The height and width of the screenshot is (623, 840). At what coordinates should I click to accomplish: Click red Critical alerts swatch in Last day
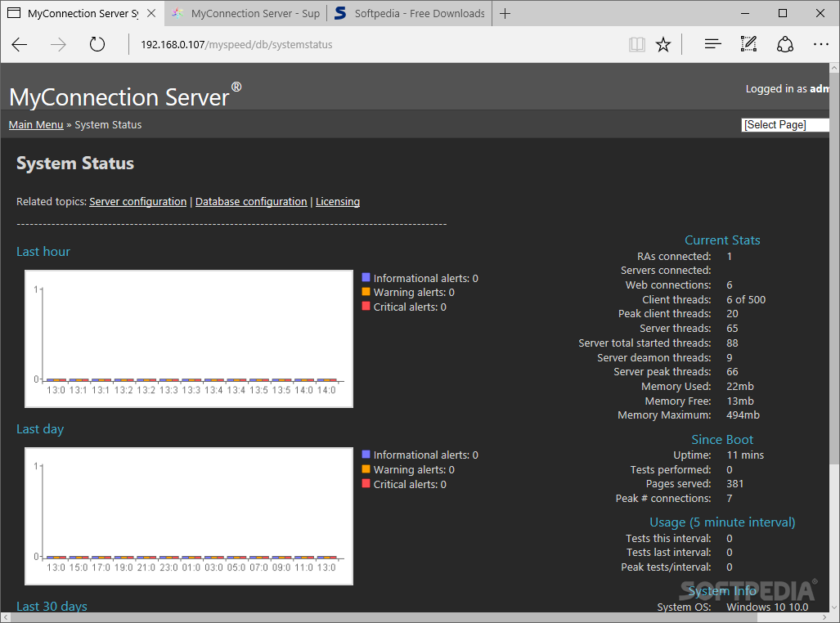point(366,483)
